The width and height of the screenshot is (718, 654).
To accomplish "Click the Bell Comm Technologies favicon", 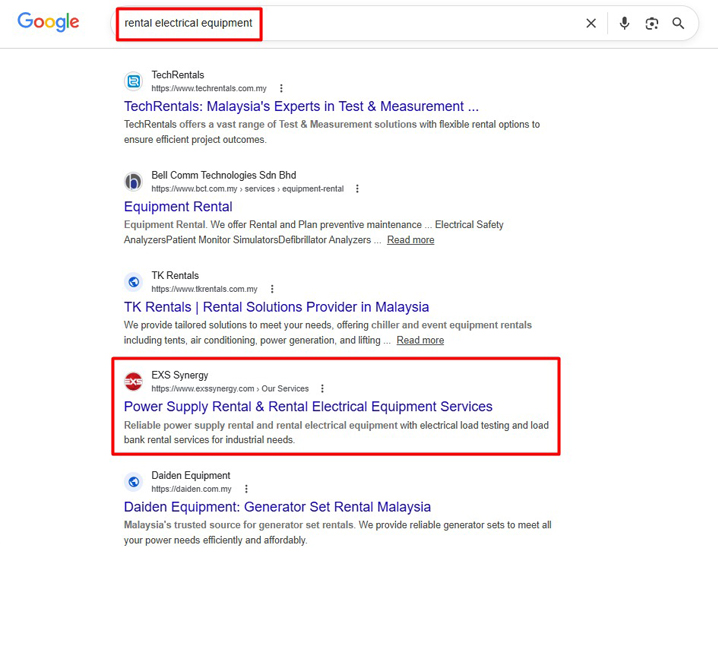I will tap(134, 182).
